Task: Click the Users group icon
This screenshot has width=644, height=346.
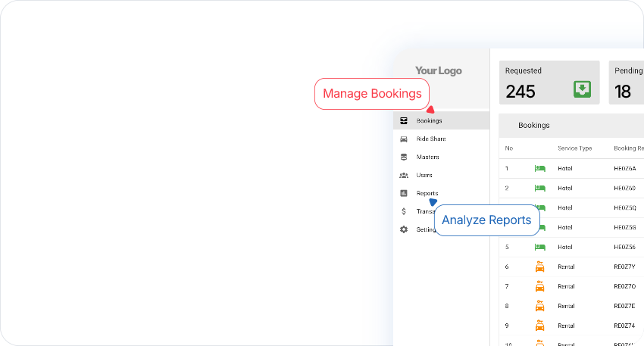Action: pos(404,175)
